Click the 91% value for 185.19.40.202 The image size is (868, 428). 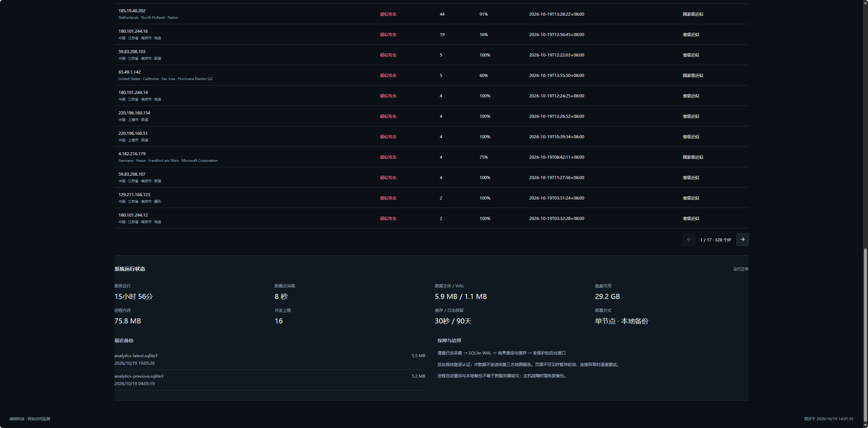tap(484, 14)
